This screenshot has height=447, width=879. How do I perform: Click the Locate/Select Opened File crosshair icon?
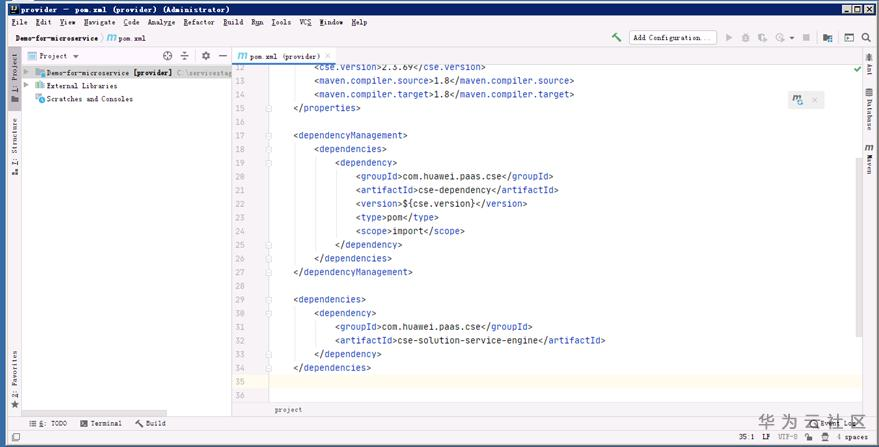(x=167, y=56)
